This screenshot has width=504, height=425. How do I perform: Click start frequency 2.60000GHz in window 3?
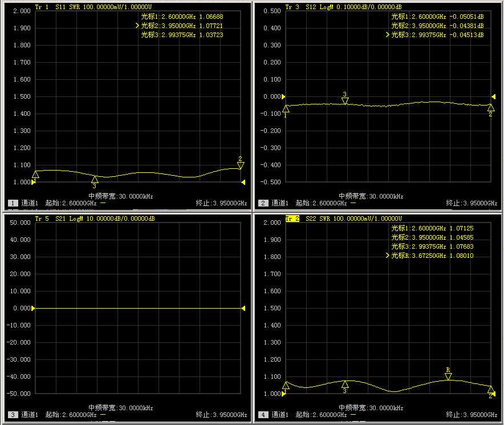tap(71, 415)
